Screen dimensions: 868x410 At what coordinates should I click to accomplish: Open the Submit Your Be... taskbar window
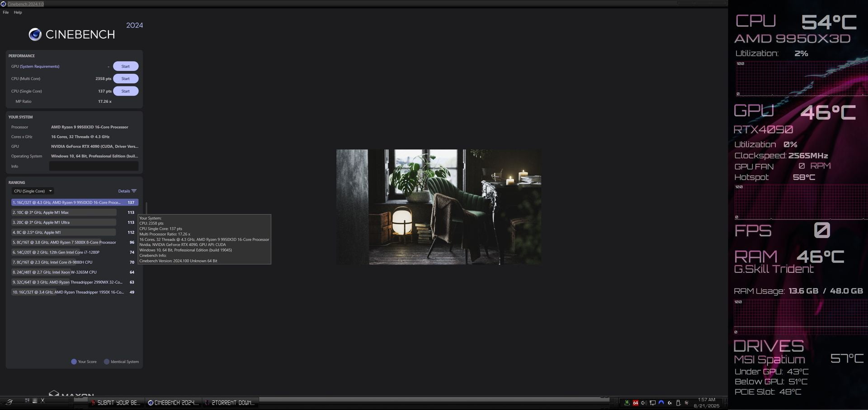(x=115, y=402)
